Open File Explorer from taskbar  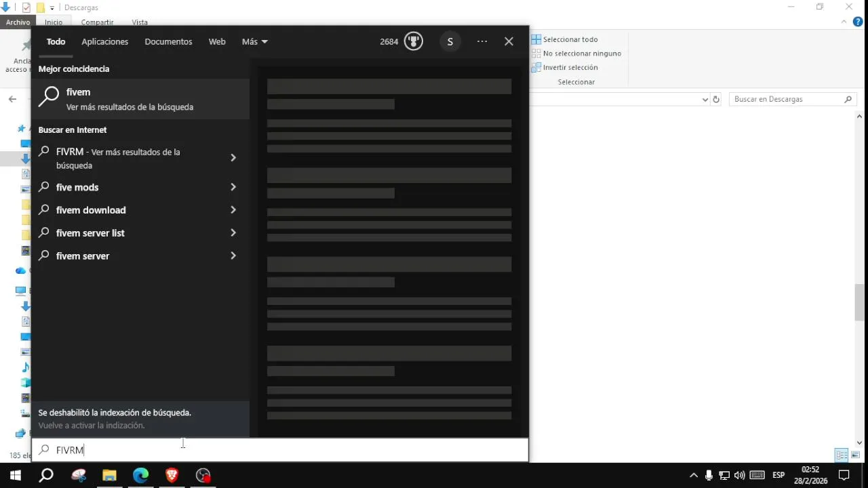[109, 475]
